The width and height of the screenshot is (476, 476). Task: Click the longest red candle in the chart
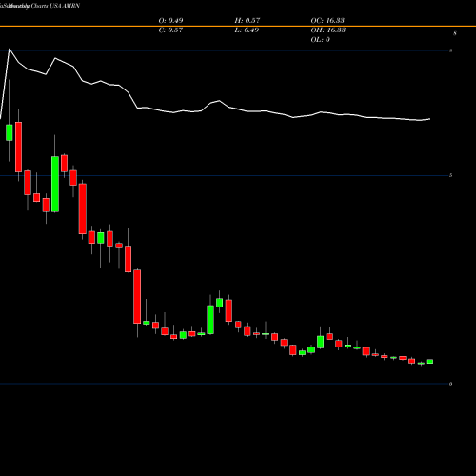137,297
